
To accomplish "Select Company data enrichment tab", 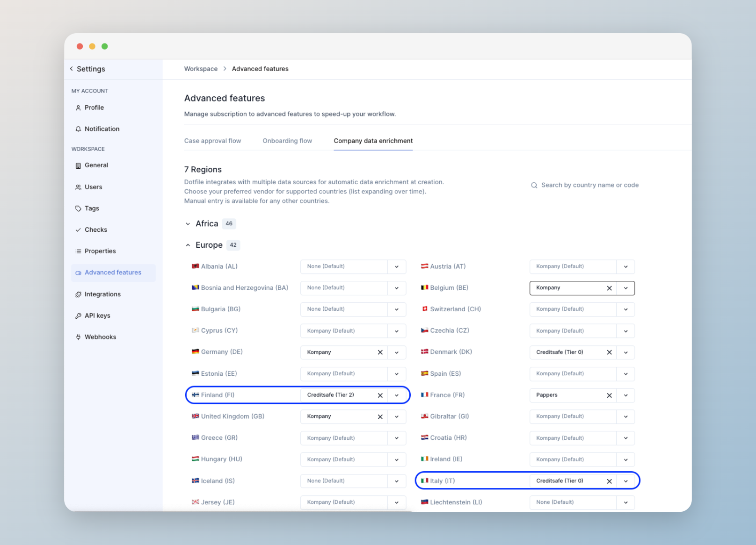I will point(373,141).
